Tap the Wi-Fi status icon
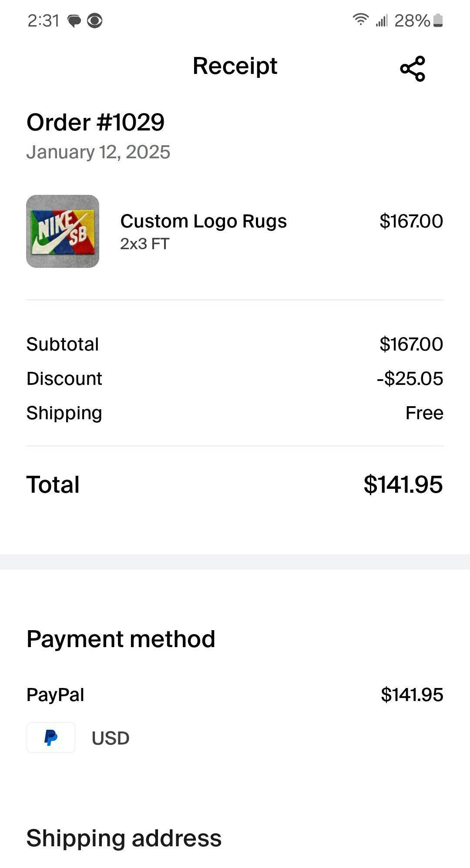The height and width of the screenshot is (868, 470). [x=360, y=20]
